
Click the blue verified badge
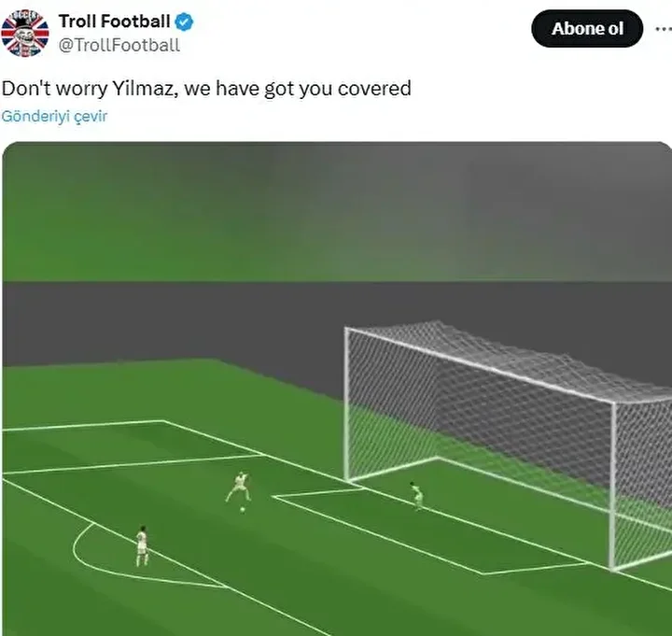coord(185,21)
